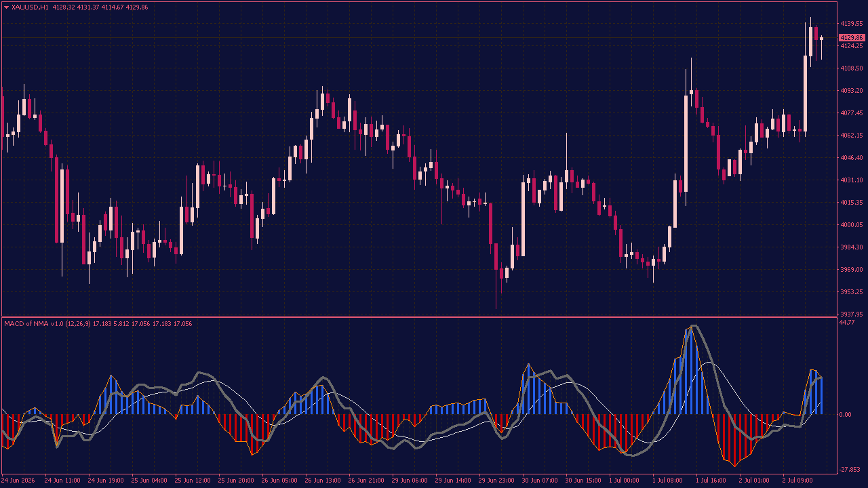This screenshot has height=488, width=868.
Task: Click the 1 Jul 08:00 time label
Action: pyautogui.click(x=669, y=481)
